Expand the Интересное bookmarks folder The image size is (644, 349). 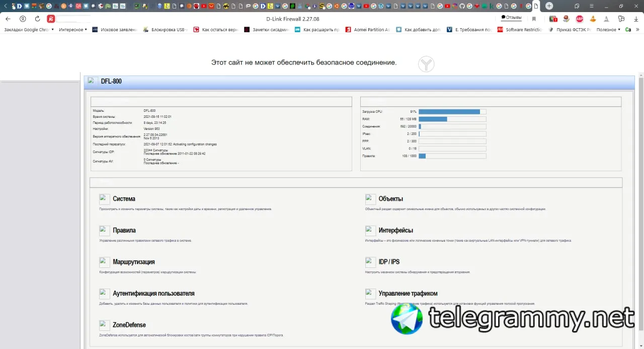point(73,30)
